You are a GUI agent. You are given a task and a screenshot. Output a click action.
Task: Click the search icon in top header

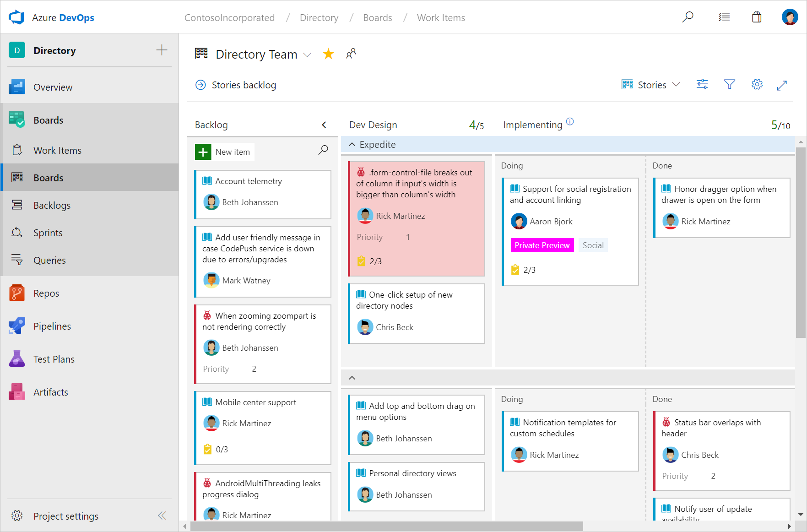pos(688,17)
